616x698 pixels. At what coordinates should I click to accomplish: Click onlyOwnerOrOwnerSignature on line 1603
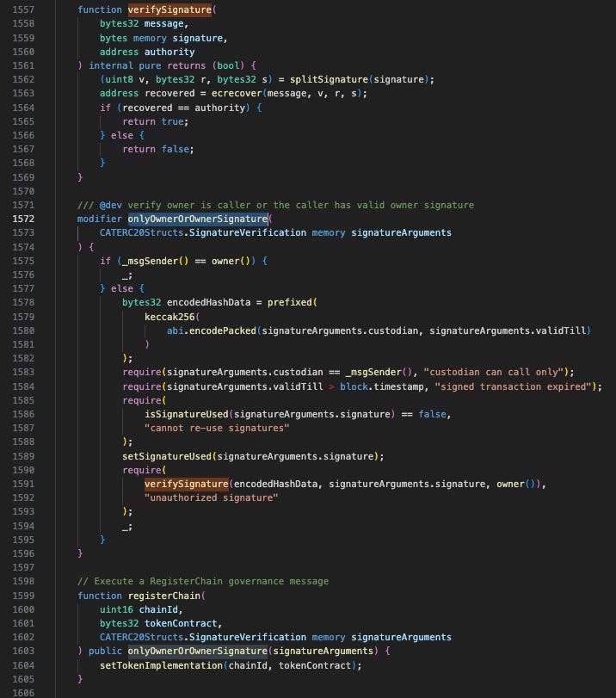(198, 651)
